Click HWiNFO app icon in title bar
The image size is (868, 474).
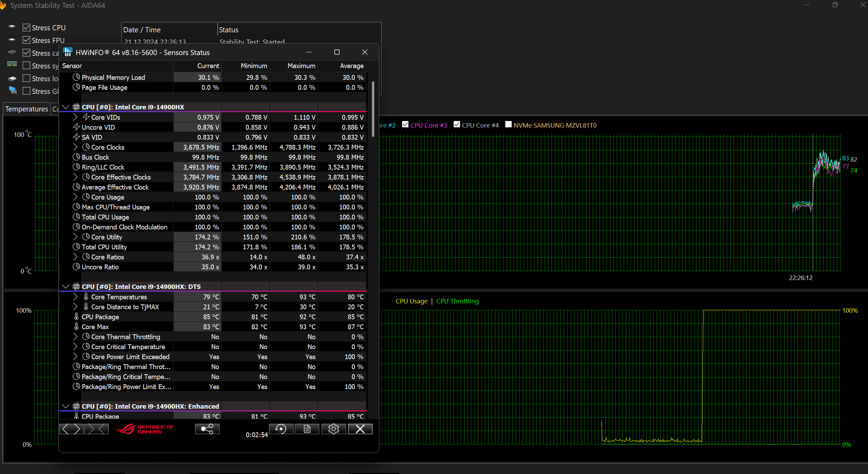click(x=68, y=52)
